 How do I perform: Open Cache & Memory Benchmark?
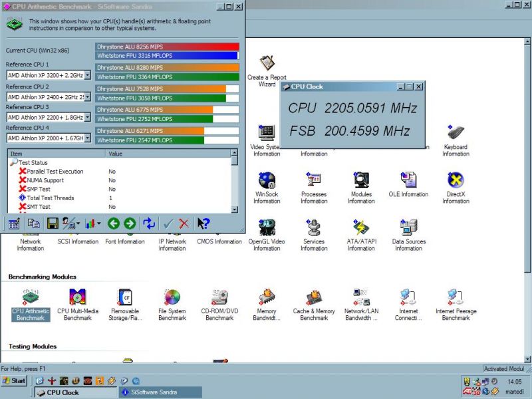click(x=314, y=305)
